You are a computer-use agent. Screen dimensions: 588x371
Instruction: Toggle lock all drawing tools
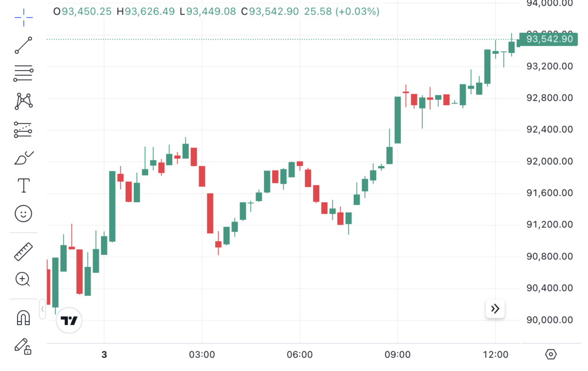coord(24,346)
